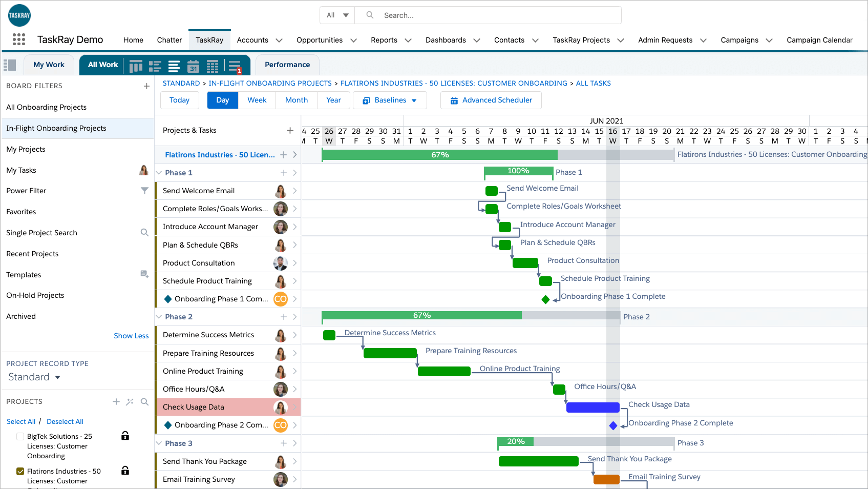Collapse the Phase 1 section chevron
The height and width of the screenshot is (489, 868).
click(159, 173)
